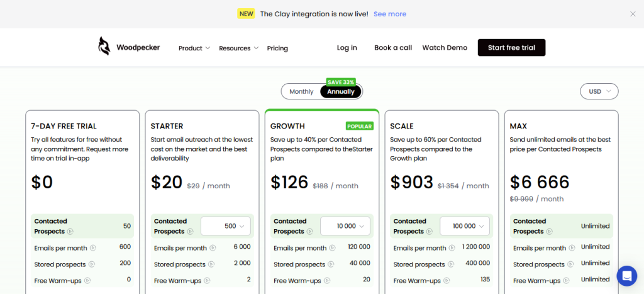The height and width of the screenshot is (294, 644).
Task: Click info icon beside Contacted Prospects in Scale plan
Action: [430, 232]
